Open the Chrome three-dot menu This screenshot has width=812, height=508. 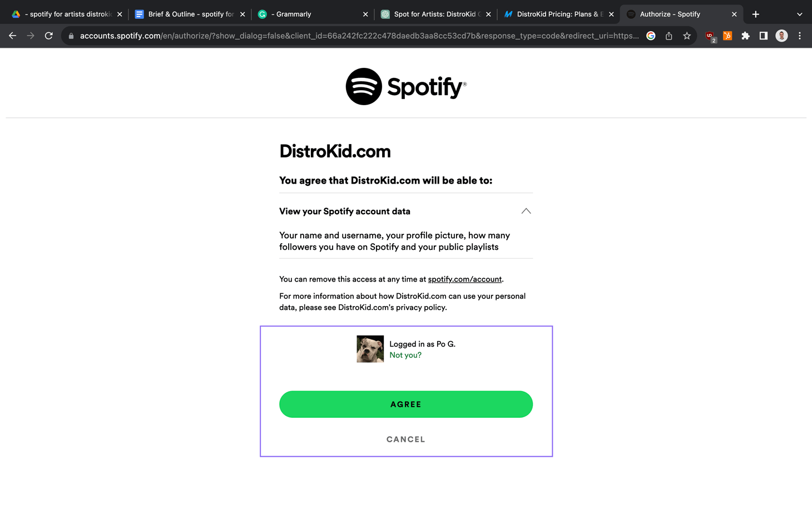[800, 36]
